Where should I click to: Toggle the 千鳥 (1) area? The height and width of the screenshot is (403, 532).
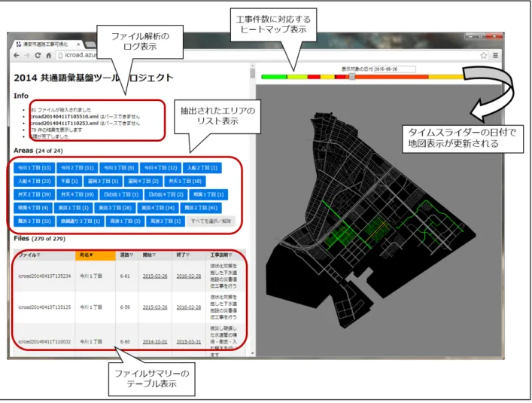point(69,181)
